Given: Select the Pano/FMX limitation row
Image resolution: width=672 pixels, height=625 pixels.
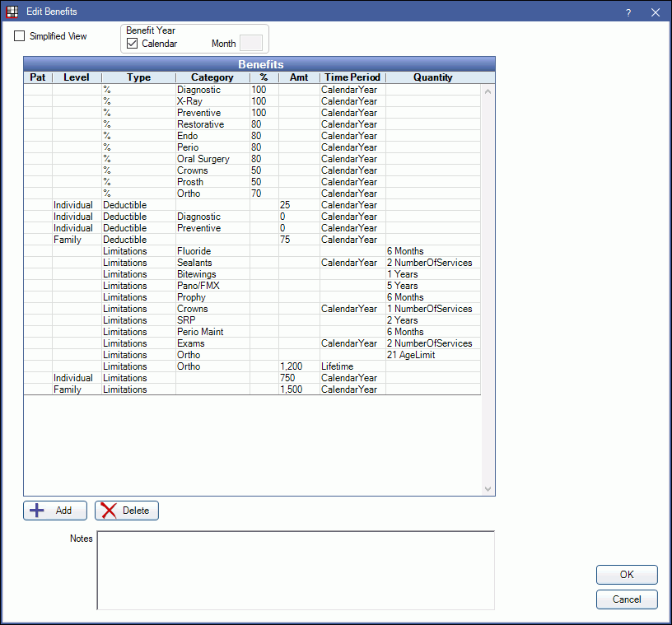Looking at the screenshot, I should [252, 287].
